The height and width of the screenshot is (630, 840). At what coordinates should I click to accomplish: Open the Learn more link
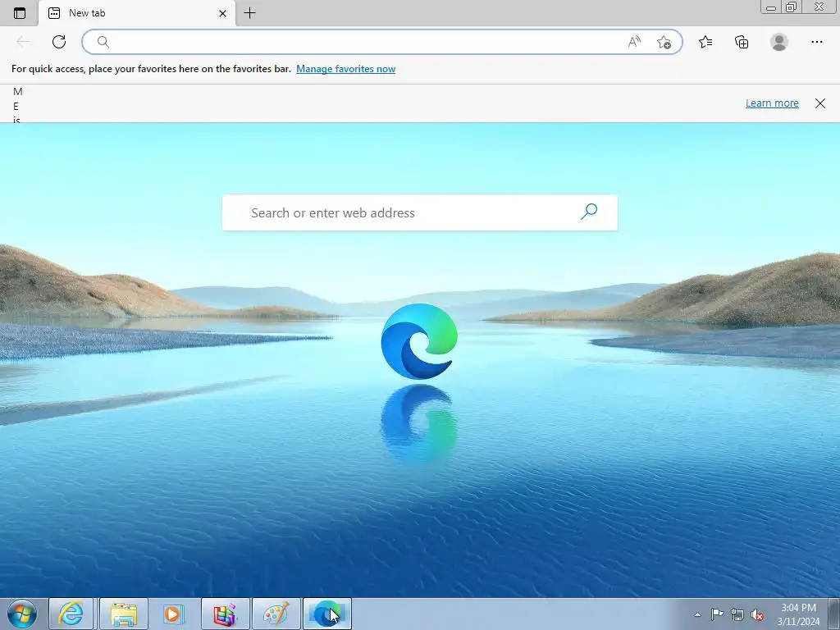(x=772, y=103)
